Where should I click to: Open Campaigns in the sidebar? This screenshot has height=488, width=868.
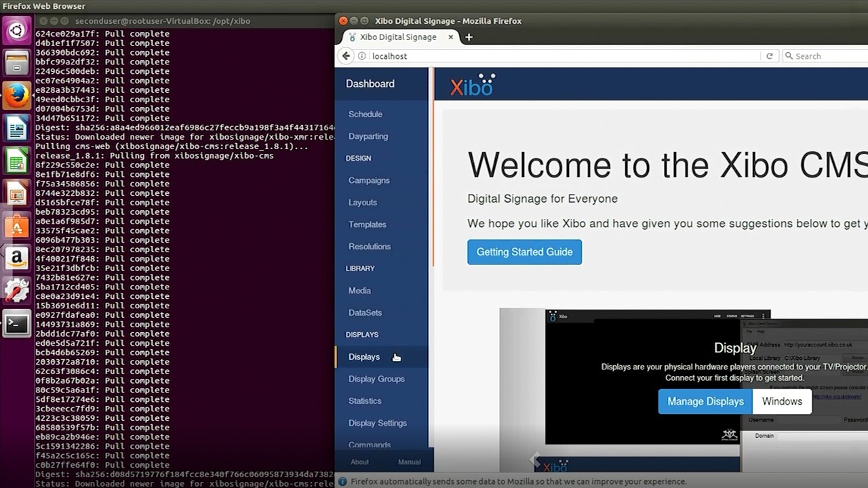click(x=369, y=180)
